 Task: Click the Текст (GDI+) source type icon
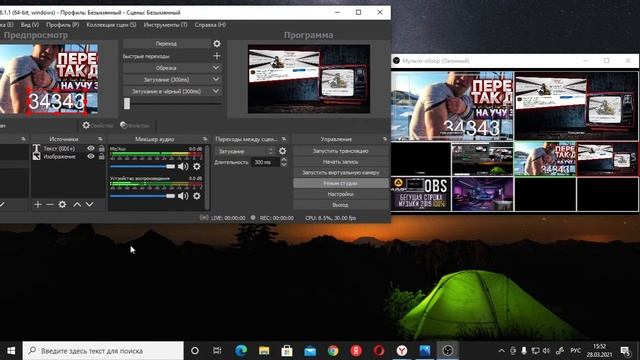(x=36, y=149)
